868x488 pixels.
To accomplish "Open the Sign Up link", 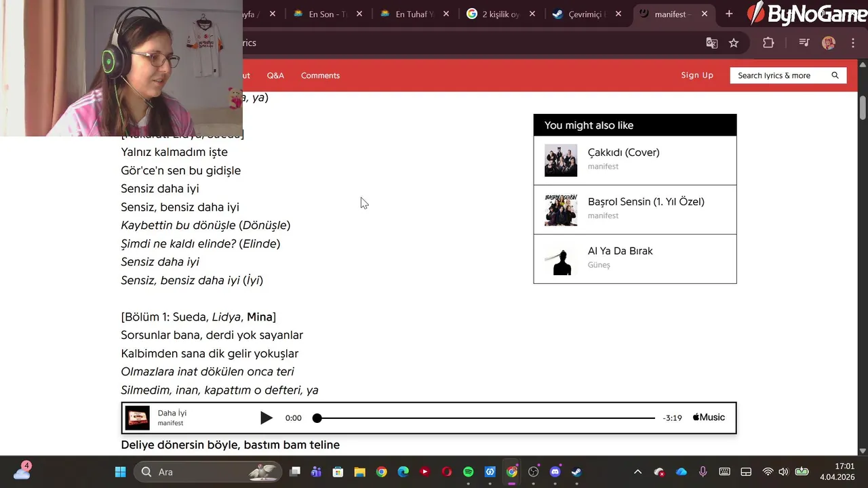I will point(697,75).
